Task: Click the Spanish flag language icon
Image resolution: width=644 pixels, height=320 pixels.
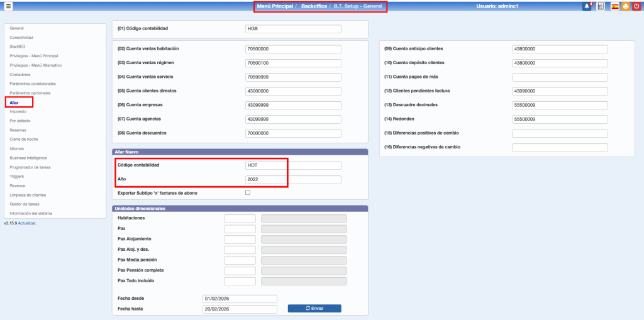Action: pyautogui.click(x=615, y=6)
